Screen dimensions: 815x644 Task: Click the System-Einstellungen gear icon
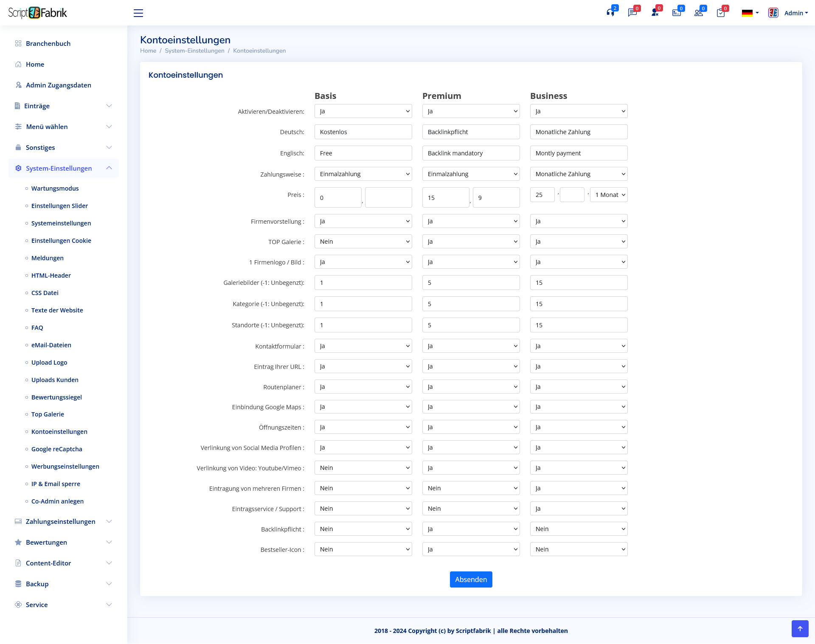coord(18,168)
